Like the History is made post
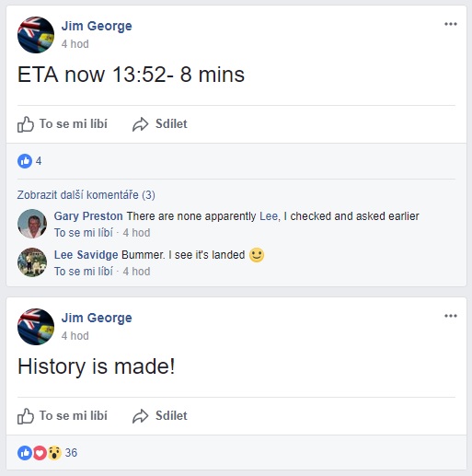This screenshot has width=472, height=476. click(63, 416)
